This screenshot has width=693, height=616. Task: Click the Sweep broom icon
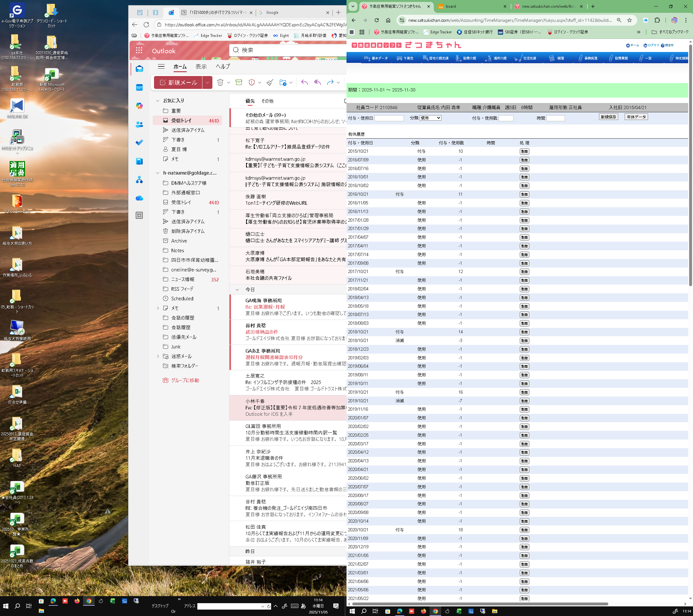point(269,82)
